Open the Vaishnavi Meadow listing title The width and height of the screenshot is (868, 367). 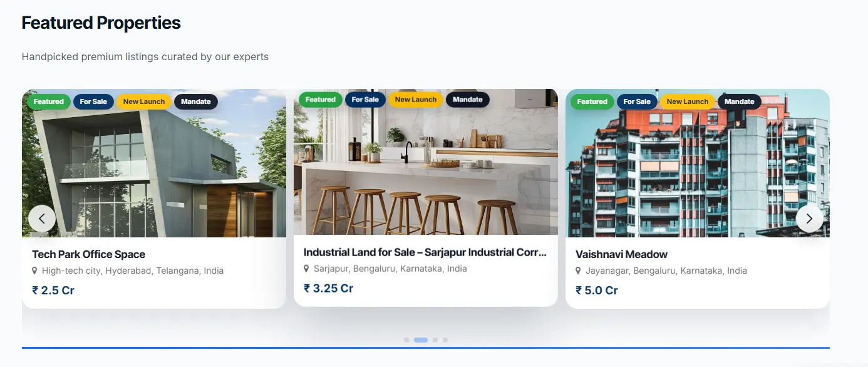tap(621, 254)
